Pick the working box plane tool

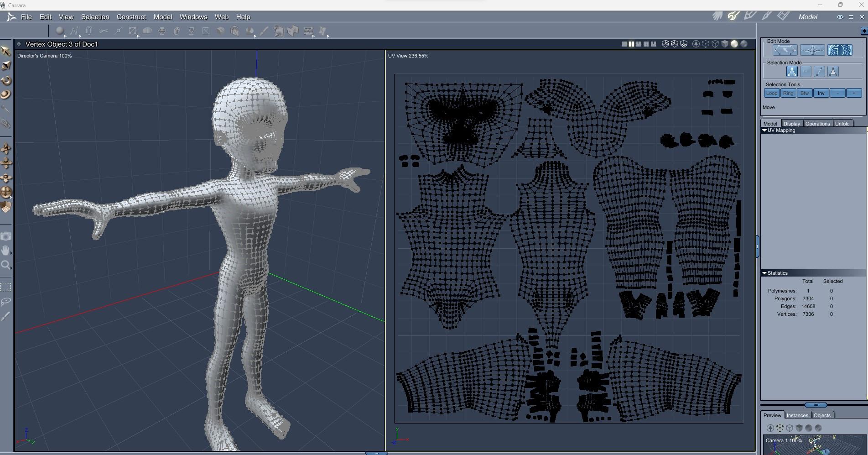click(x=6, y=208)
